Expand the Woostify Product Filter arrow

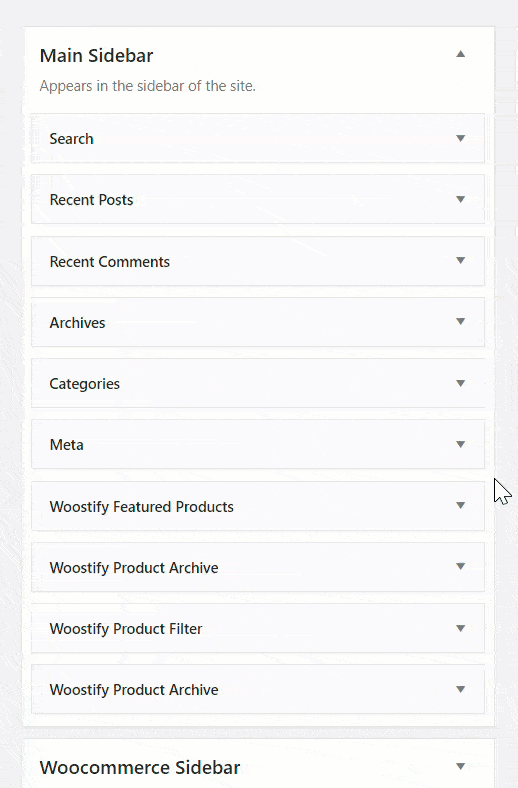pos(460,628)
